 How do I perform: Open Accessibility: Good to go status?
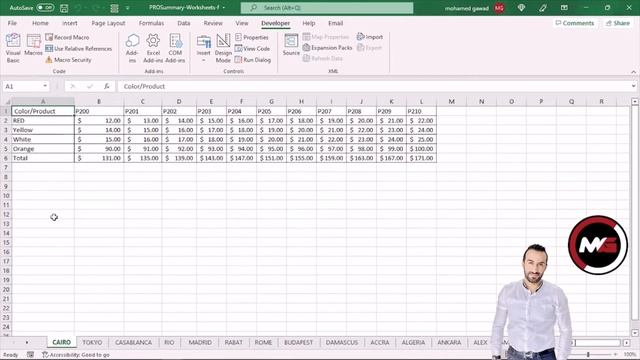[76, 355]
